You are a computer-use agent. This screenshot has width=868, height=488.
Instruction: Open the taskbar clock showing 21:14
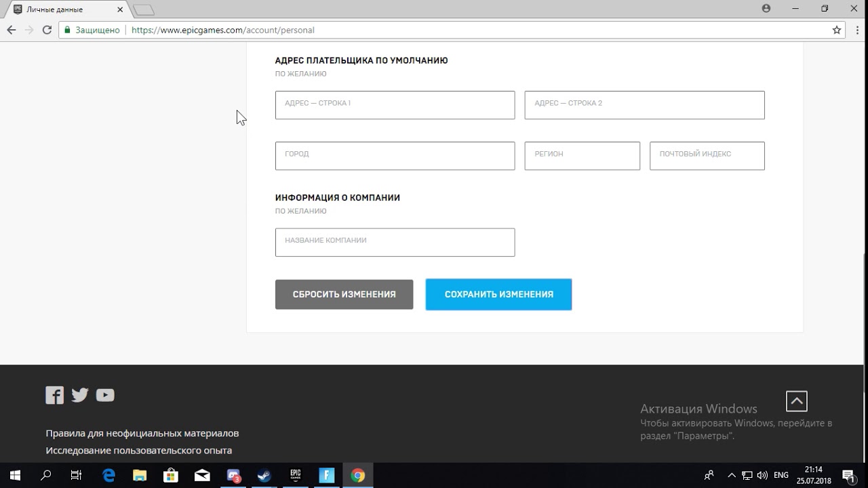[x=814, y=475]
